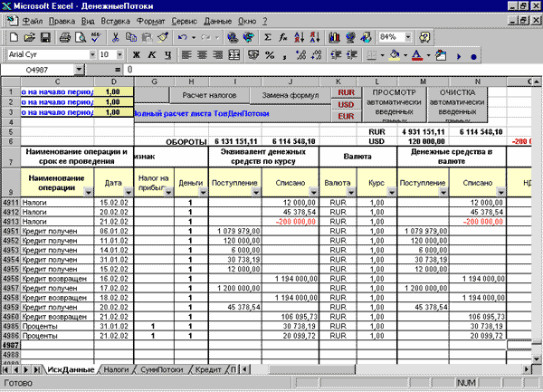Image resolution: width=543 pixels, height=392 pixels.
Task: Open the Файл menu
Action: (33, 22)
